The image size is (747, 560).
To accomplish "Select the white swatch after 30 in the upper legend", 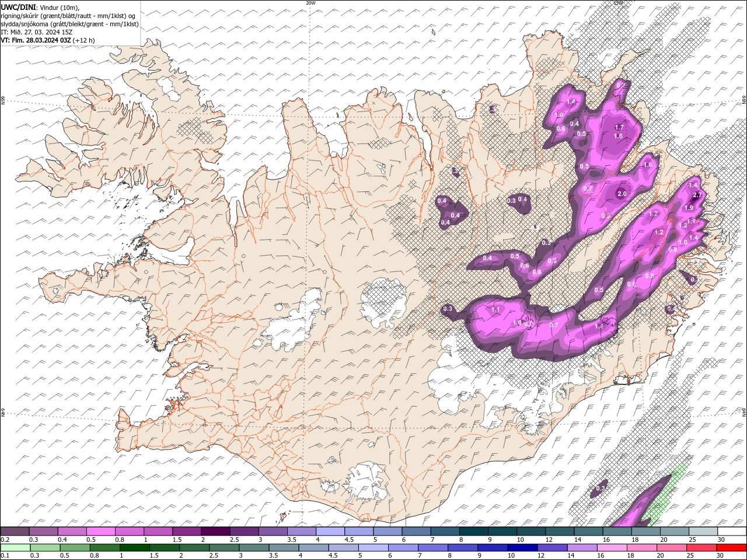I will 732,531.
